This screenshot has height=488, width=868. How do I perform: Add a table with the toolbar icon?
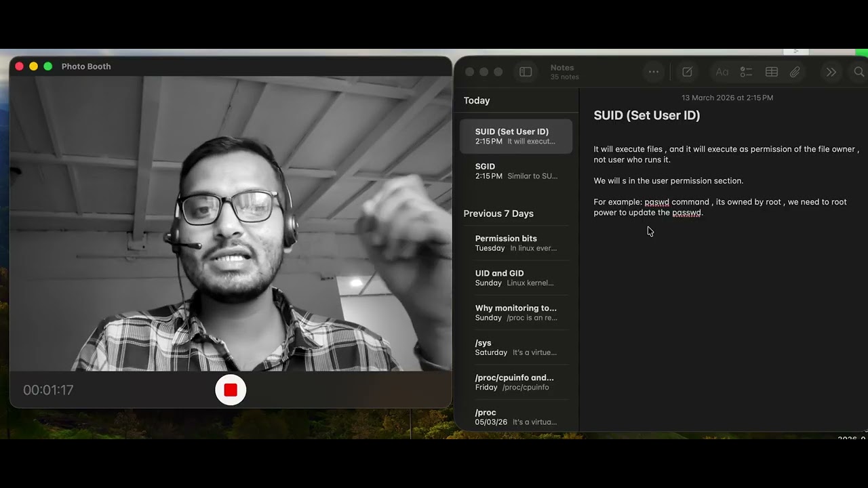click(771, 72)
